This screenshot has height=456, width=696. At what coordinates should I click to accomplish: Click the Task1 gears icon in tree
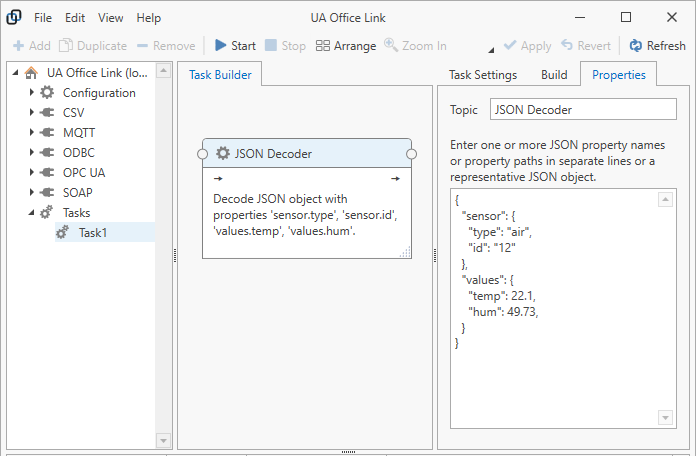pyautogui.click(x=63, y=232)
